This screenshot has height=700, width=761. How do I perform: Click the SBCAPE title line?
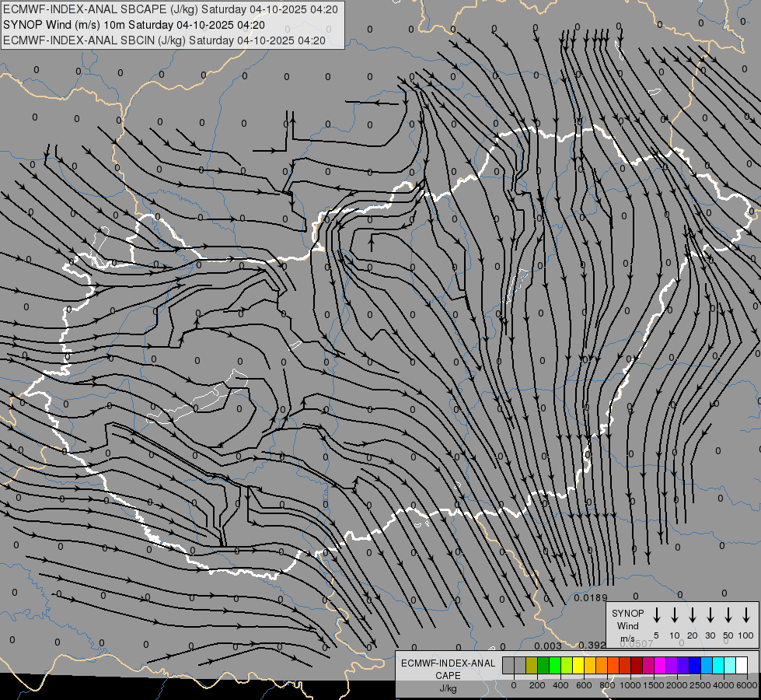pos(170,9)
